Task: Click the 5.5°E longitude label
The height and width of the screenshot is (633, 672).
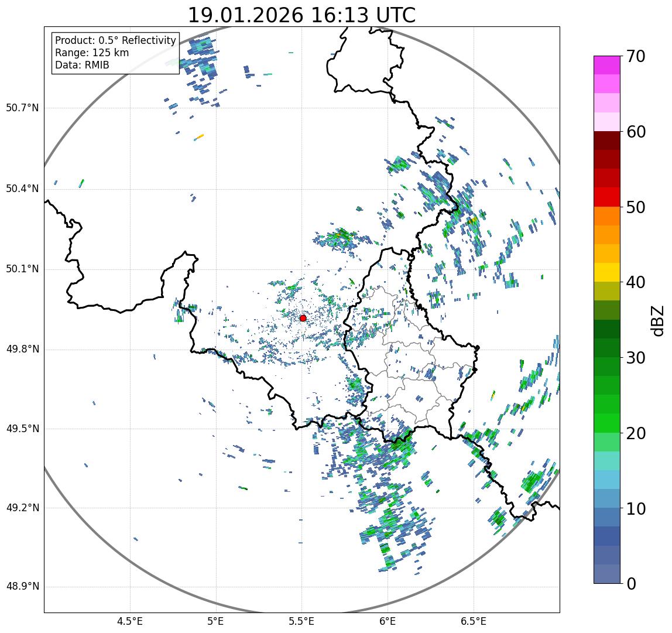Action: [301, 621]
